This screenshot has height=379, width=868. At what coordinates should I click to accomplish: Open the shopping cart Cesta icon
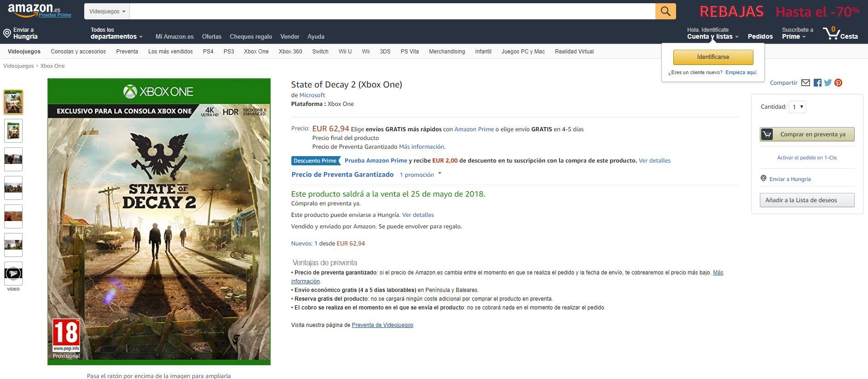[840, 33]
